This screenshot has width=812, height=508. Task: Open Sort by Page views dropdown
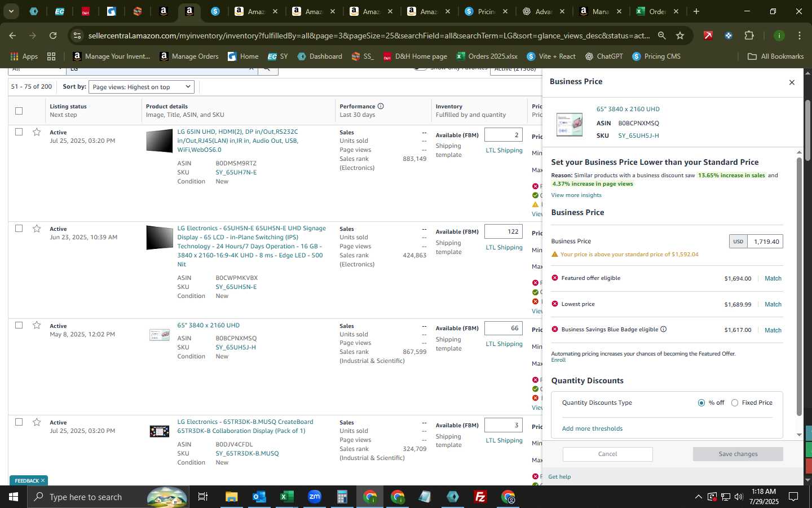tap(142, 87)
